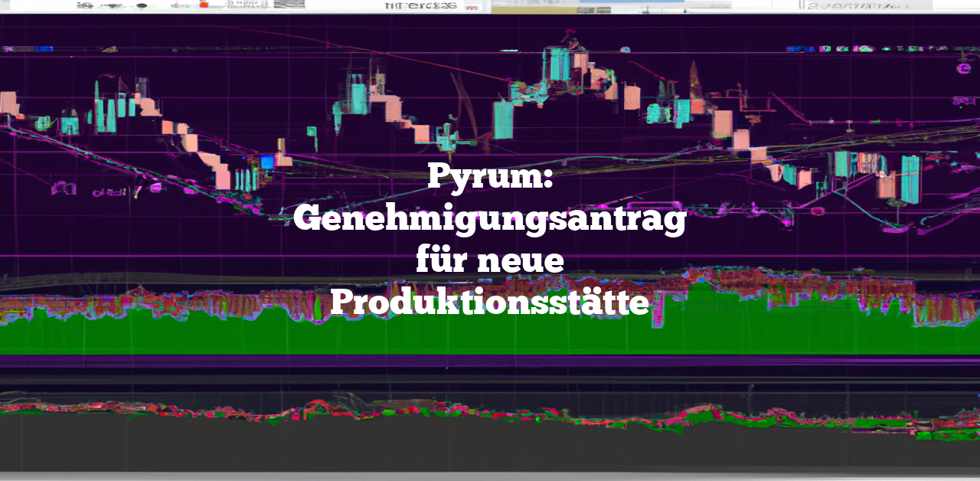Click the garbled logo text in top bar center

(420, 5)
